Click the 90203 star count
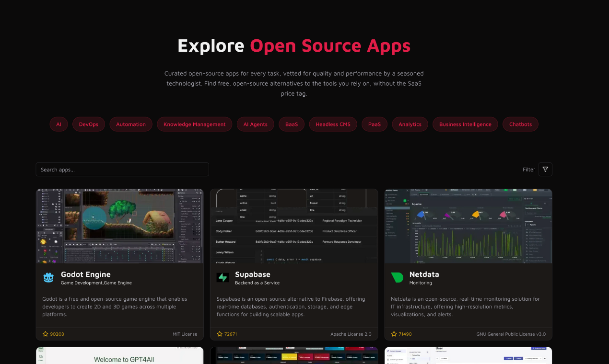This screenshot has width=609, height=364. 57,334
